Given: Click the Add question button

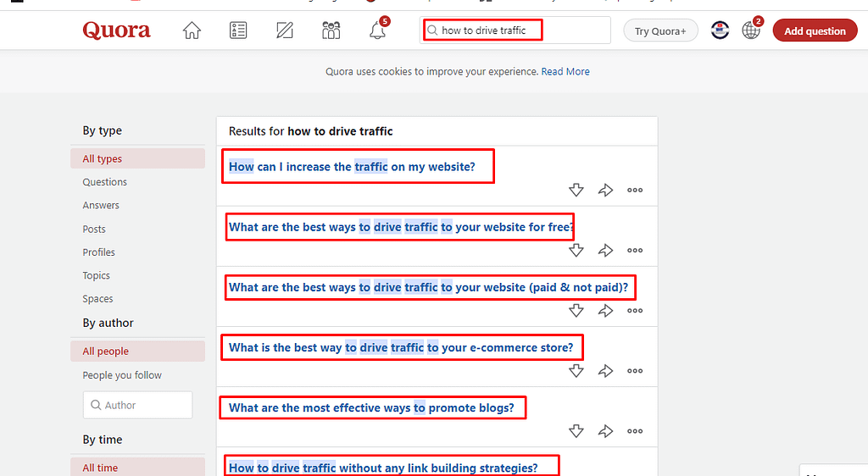Looking at the screenshot, I should (815, 31).
